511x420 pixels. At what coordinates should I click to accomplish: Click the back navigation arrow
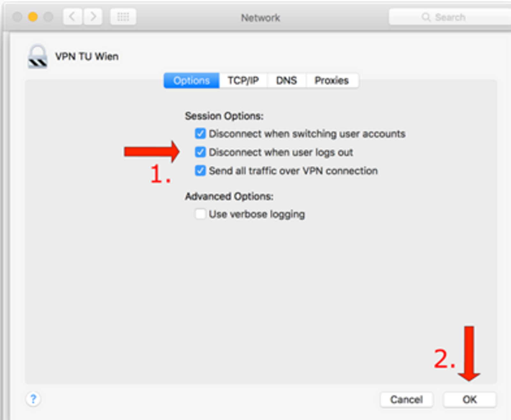click(x=72, y=17)
